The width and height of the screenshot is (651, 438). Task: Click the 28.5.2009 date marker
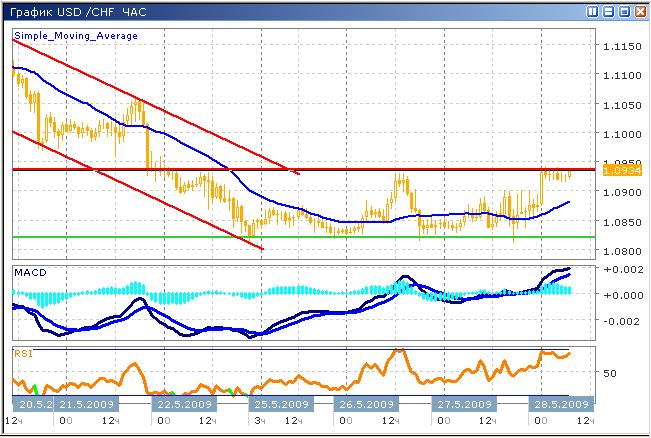click(560, 404)
